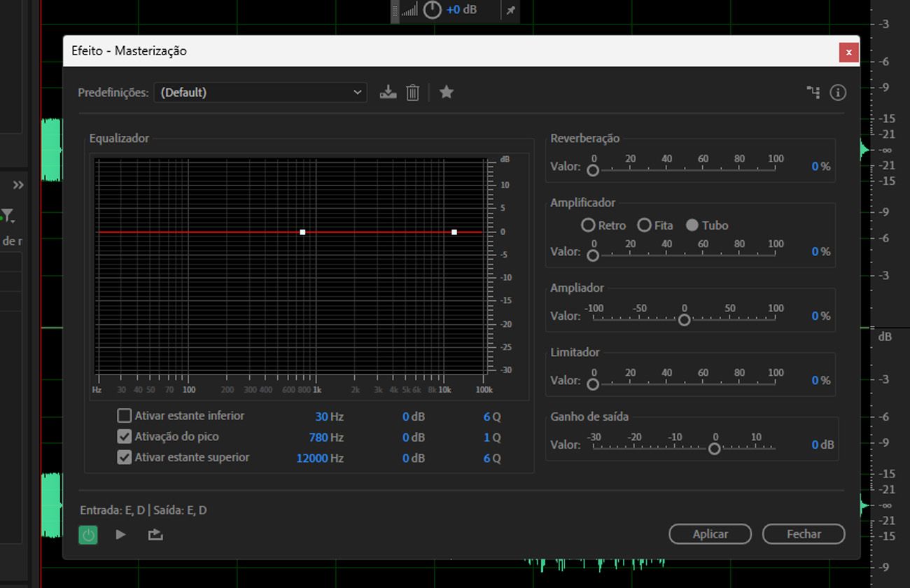The width and height of the screenshot is (910, 588).
Task: Enable 'Ativar estante inferior'
Action: 124,416
